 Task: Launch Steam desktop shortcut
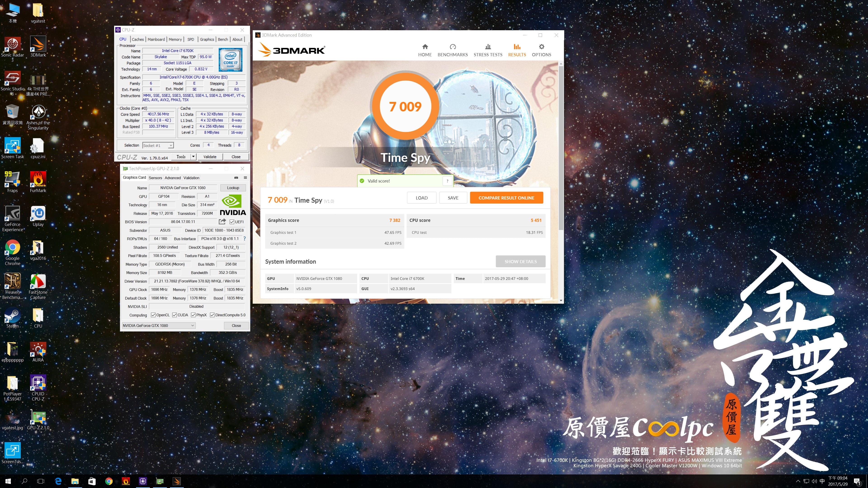click(x=12, y=318)
